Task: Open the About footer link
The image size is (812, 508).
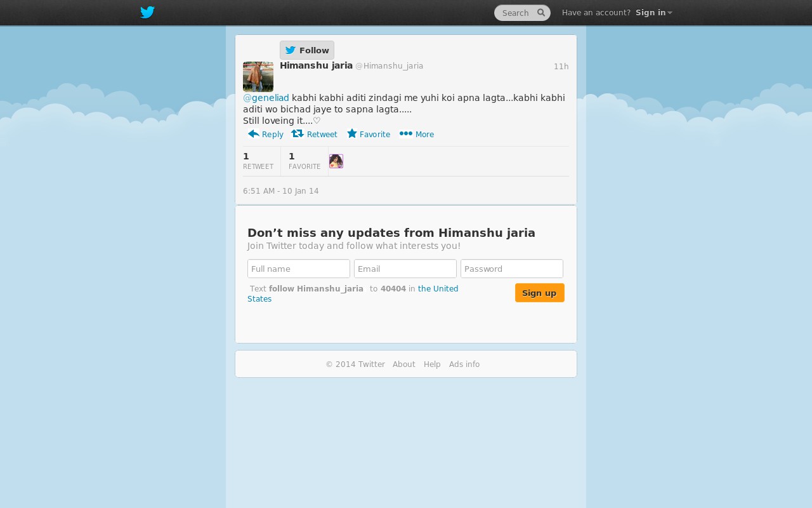Action: tap(404, 364)
